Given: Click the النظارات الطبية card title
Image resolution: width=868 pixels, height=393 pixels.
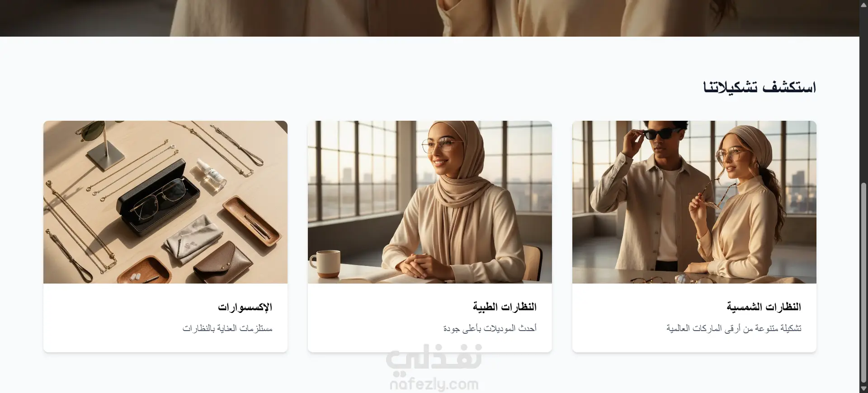Looking at the screenshot, I should pyautogui.click(x=505, y=307).
